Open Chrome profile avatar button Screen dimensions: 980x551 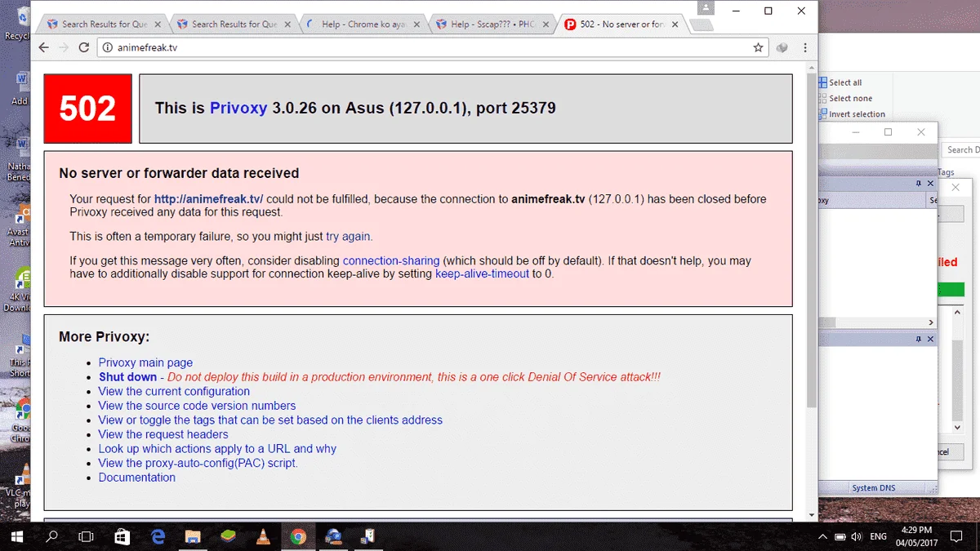pyautogui.click(x=705, y=8)
